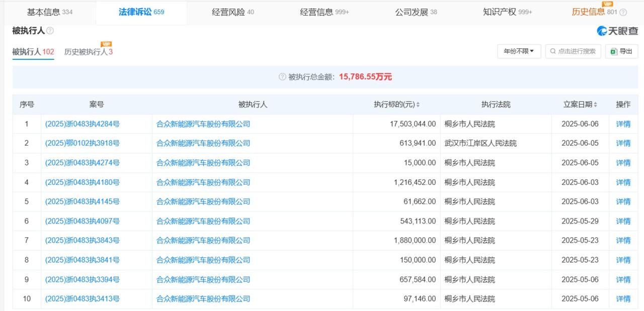The width and height of the screenshot is (644, 311).
Task: Go to the 公司发展 tab
Action: (x=416, y=12)
